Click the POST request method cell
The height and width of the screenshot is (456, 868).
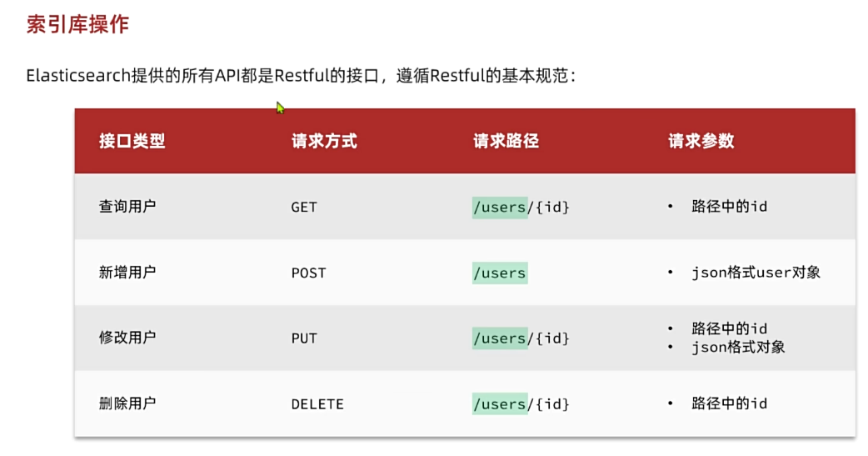pyautogui.click(x=308, y=273)
